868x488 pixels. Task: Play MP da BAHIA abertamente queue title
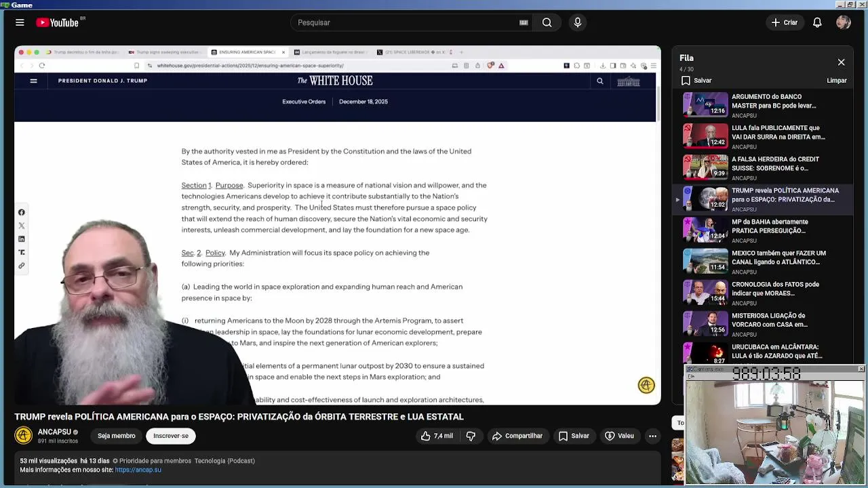770,226
